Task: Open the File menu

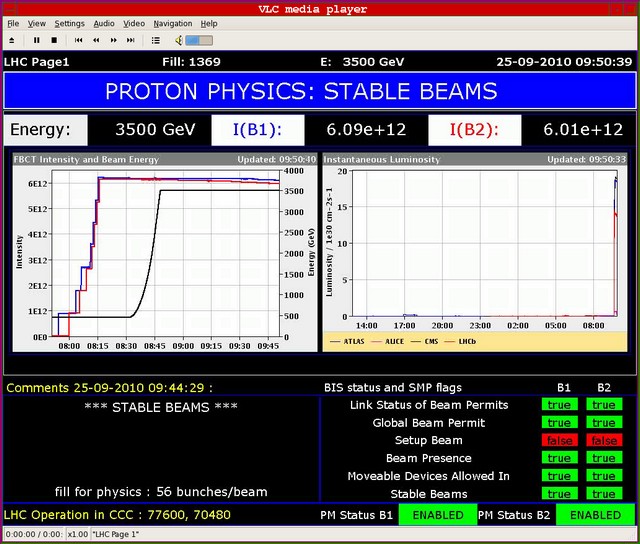Action: 13,24
